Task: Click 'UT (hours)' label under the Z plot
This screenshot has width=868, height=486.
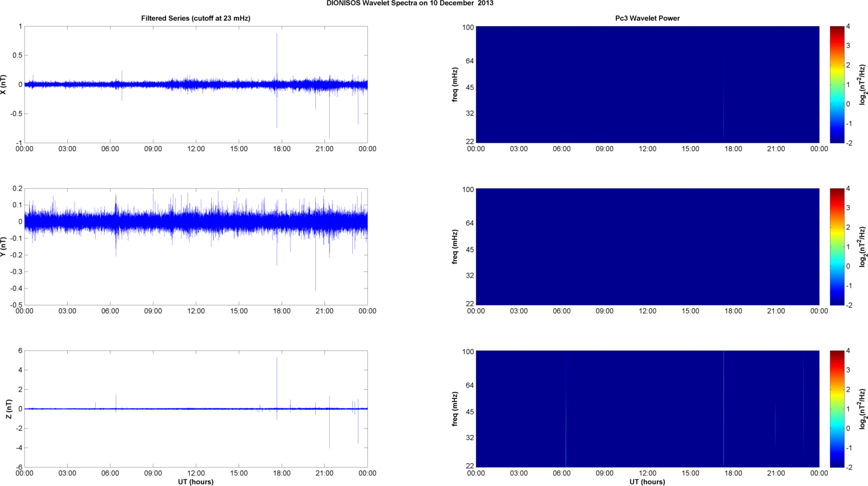Action: click(x=196, y=482)
